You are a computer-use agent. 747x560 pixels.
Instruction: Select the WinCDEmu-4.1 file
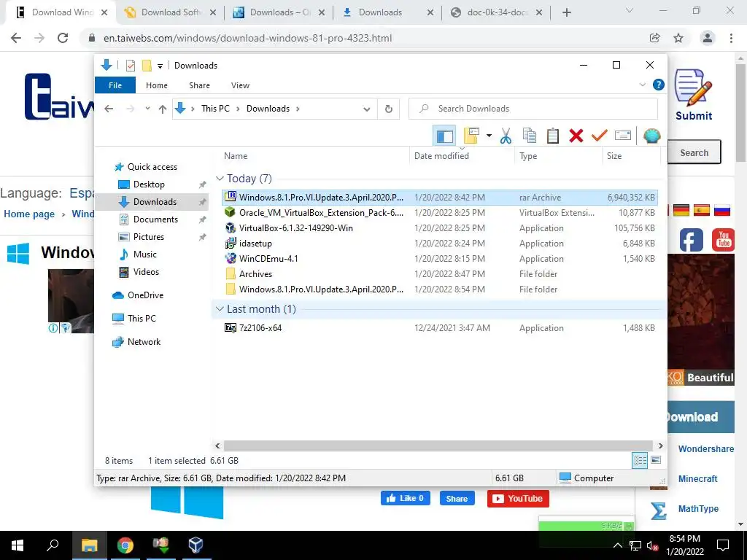[440, 259]
